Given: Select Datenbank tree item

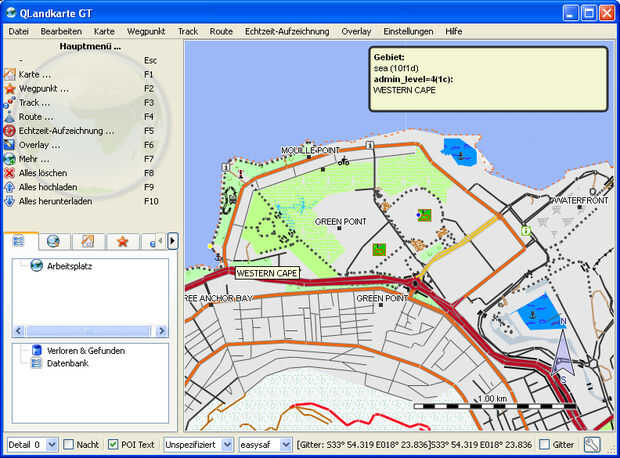Looking at the screenshot, I should [67, 363].
